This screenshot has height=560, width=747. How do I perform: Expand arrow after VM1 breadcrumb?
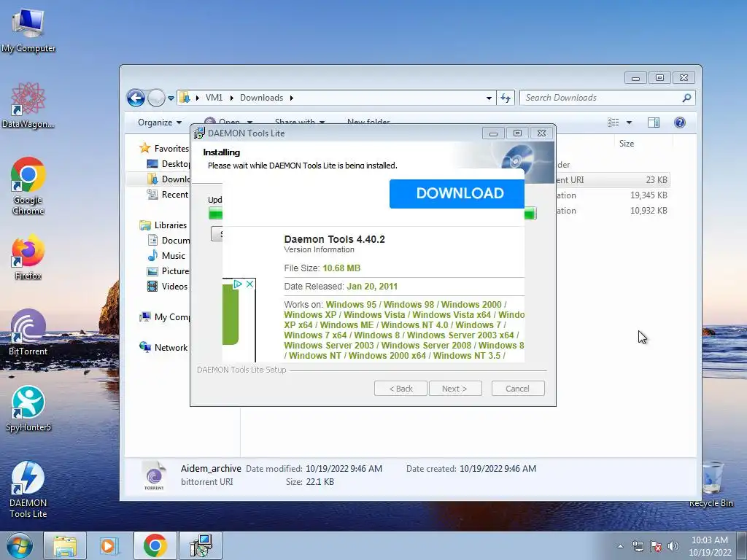coord(231,98)
